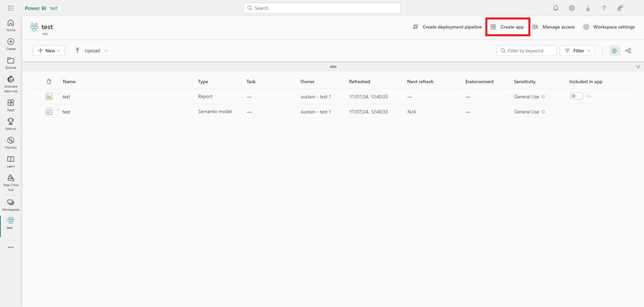Select list view toggle button

[x=614, y=50]
